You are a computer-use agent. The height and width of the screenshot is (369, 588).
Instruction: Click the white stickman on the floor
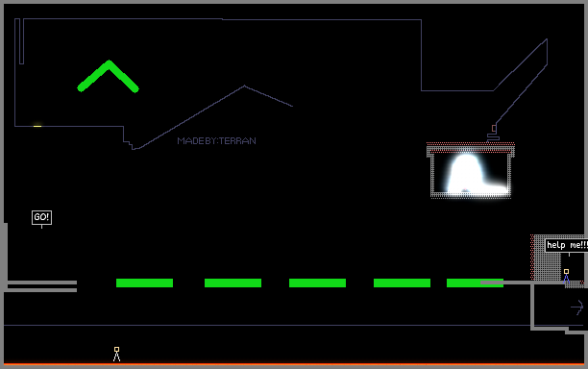click(x=116, y=354)
